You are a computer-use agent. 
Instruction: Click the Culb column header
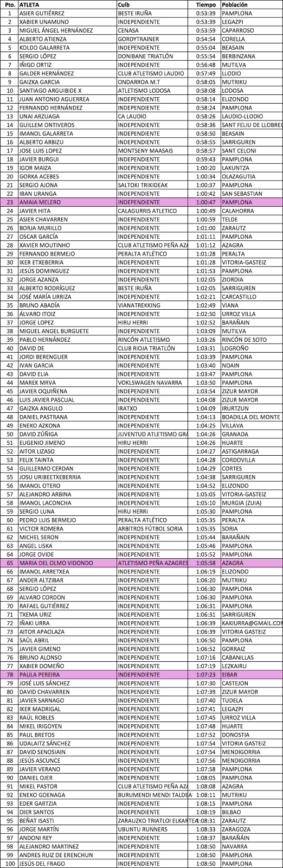(124, 4)
